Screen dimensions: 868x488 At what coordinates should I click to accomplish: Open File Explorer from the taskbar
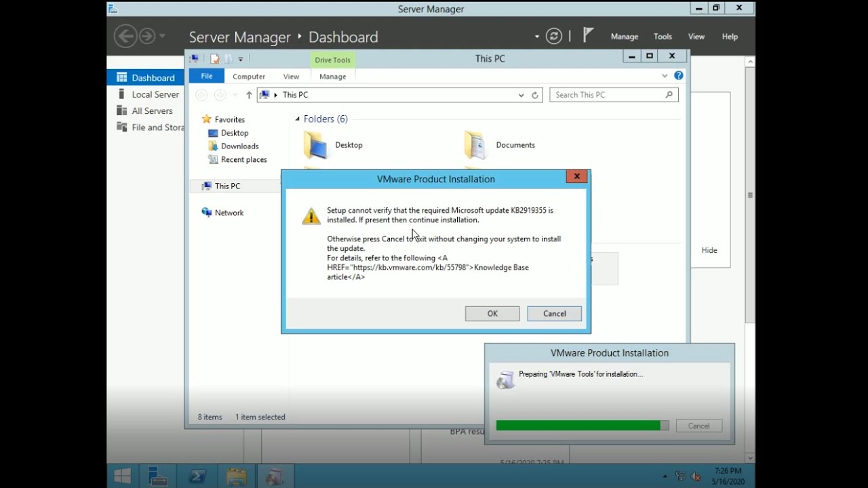point(237,476)
